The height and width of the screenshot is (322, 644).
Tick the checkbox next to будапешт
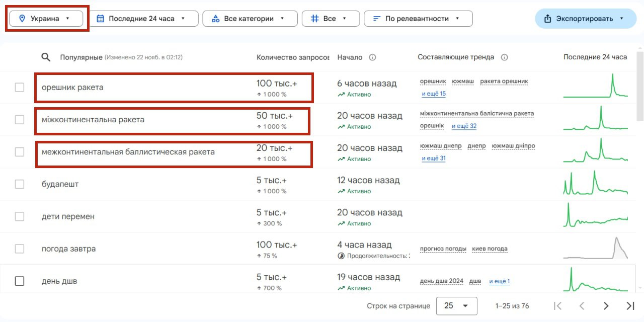(20, 184)
